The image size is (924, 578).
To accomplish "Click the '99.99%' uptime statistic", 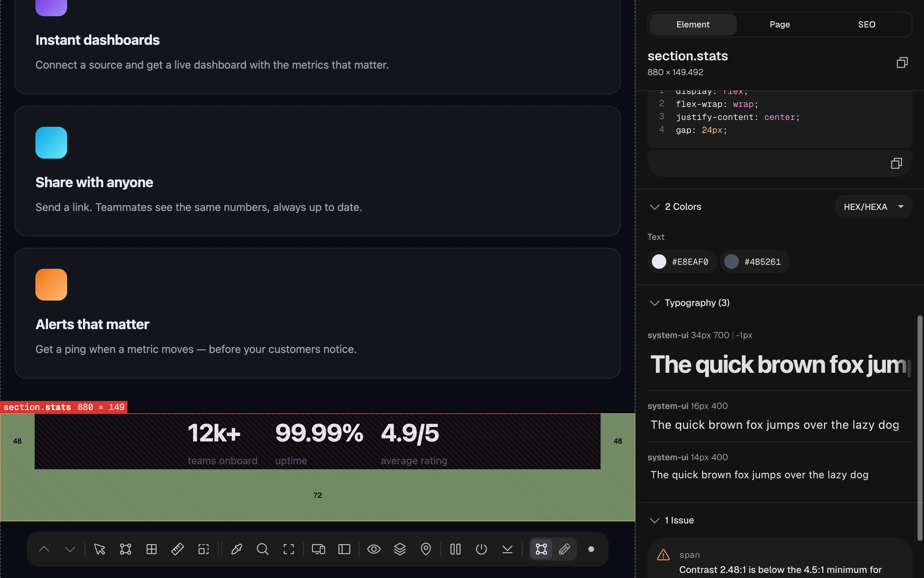I will (x=319, y=433).
